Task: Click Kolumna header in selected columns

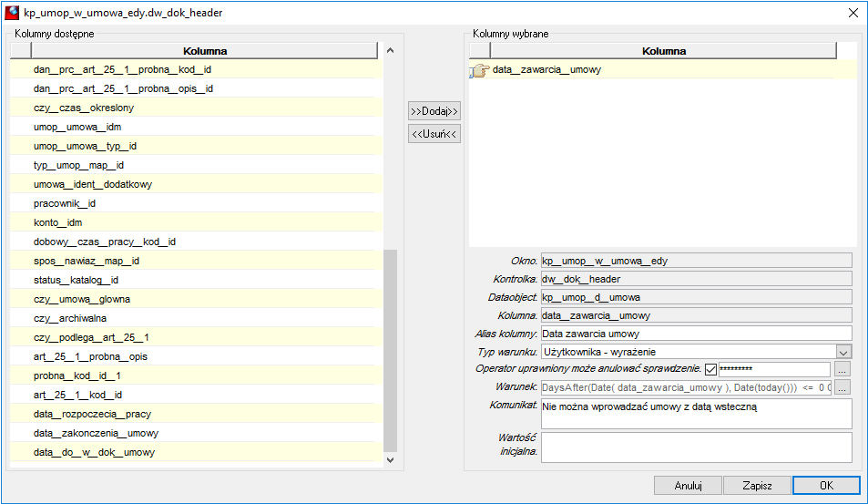Action: tap(664, 51)
